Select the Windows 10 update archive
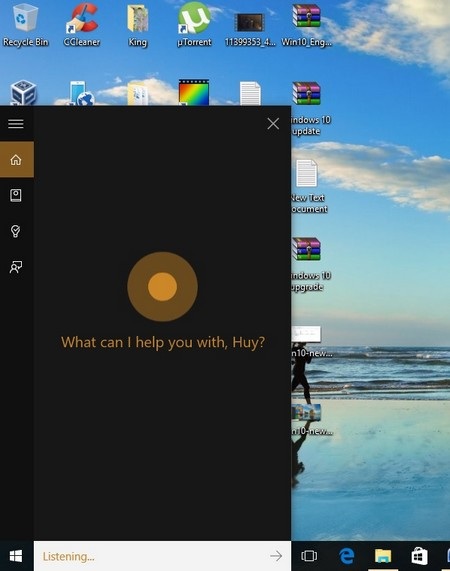 coord(311,109)
